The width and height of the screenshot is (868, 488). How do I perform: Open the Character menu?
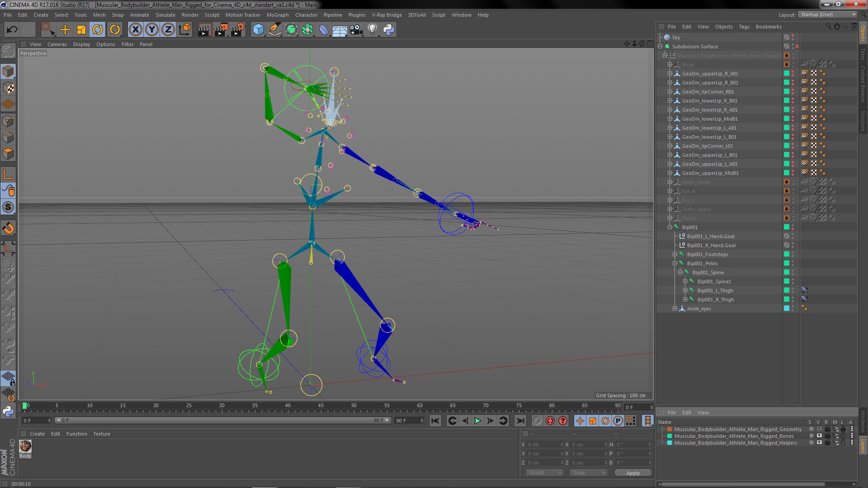[306, 15]
